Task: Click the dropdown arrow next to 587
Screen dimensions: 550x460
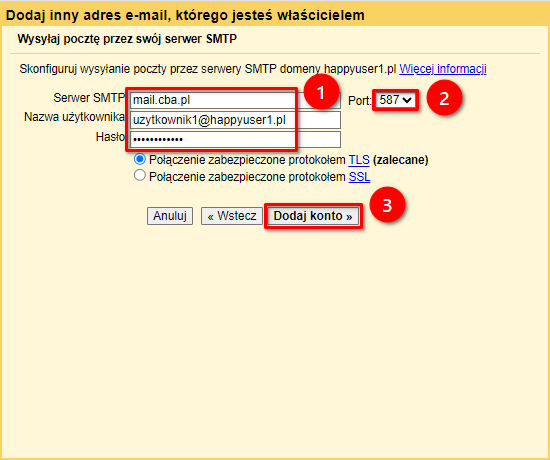Action: coord(407,100)
